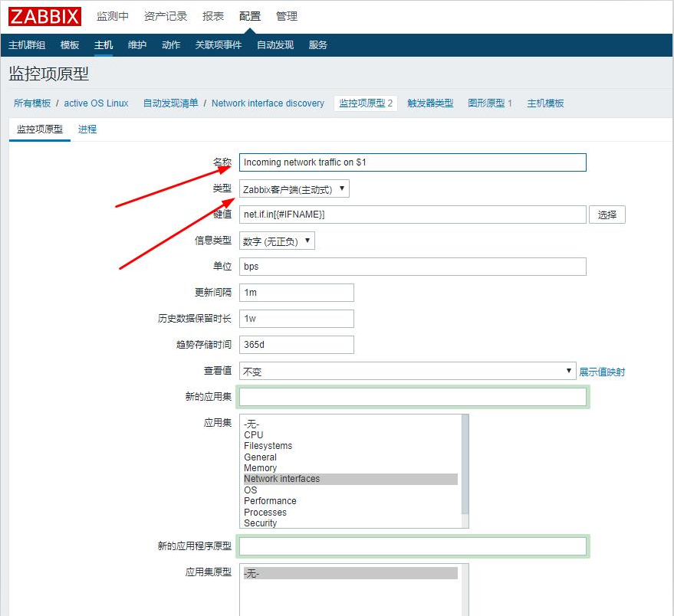Switch to the 监控项原型 form tab
674x616 pixels.
40,129
